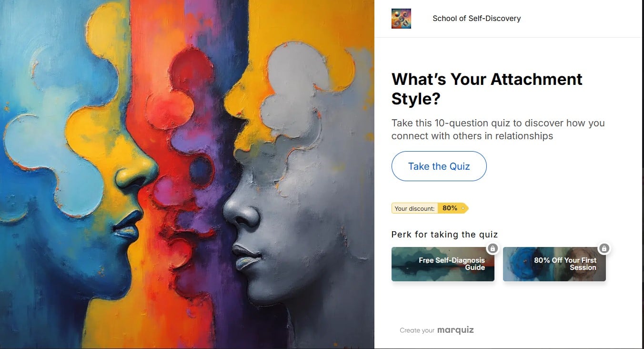Click the lock icon on Free Self-Diagnosis Guide
The height and width of the screenshot is (349, 644).
[493, 248]
